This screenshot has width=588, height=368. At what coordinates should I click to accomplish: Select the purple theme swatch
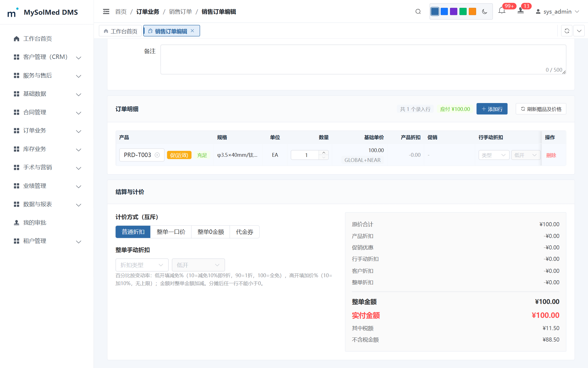tap(454, 11)
